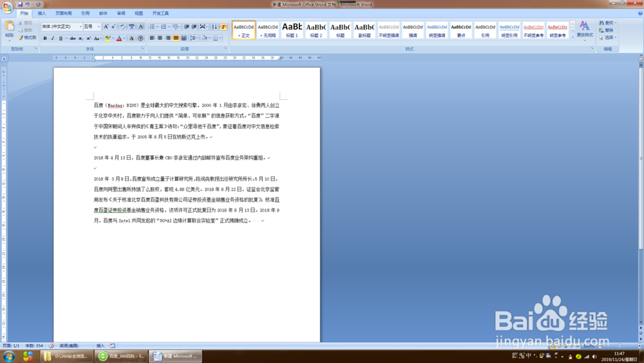This screenshot has width=644, height=363.
Task: Click the Grow Font icon
Action: (106, 26)
